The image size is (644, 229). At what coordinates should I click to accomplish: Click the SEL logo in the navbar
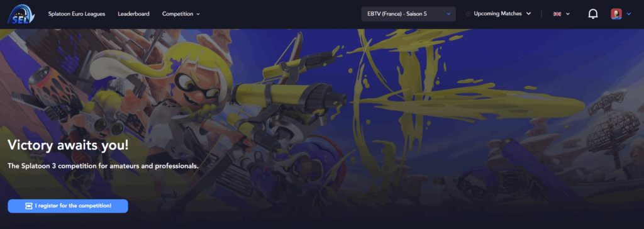pos(21,14)
